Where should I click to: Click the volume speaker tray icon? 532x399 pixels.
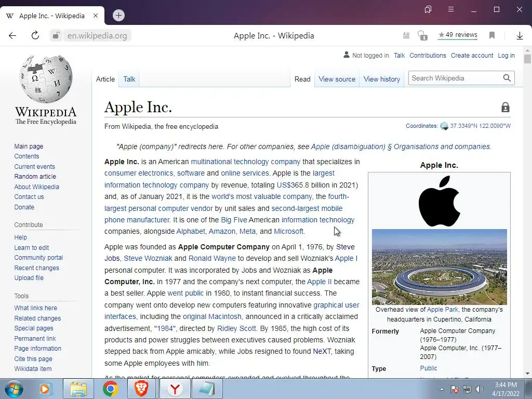pyautogui.click(x=480, y=389)
